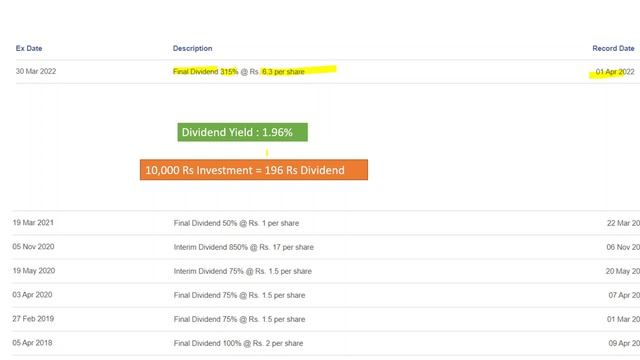Click the 07 Apr record date cell
The width and height of the screenshot is (640, 360).
624,295
